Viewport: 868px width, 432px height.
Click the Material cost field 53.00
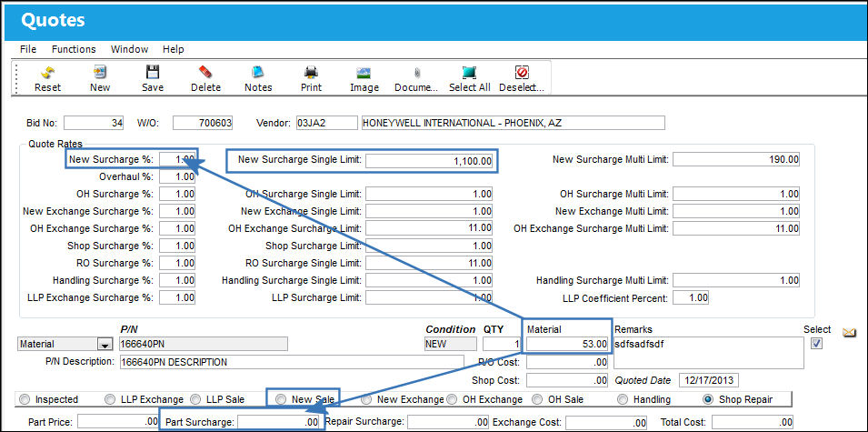(x=567, y=344)
